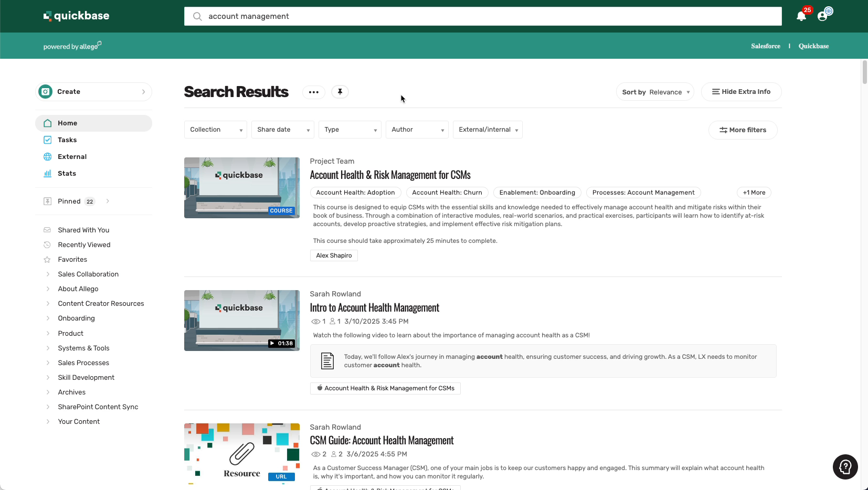
Task: Open the Account Health & Risk Management for CSMs course
Action: point(390,174)
